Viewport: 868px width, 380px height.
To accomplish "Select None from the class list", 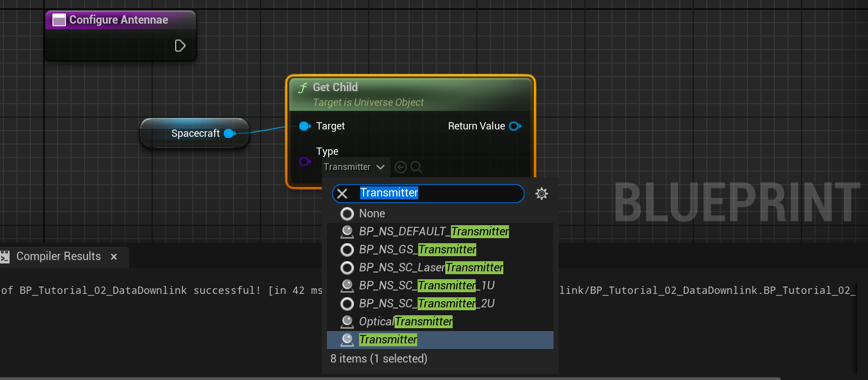I will (372, 213).
